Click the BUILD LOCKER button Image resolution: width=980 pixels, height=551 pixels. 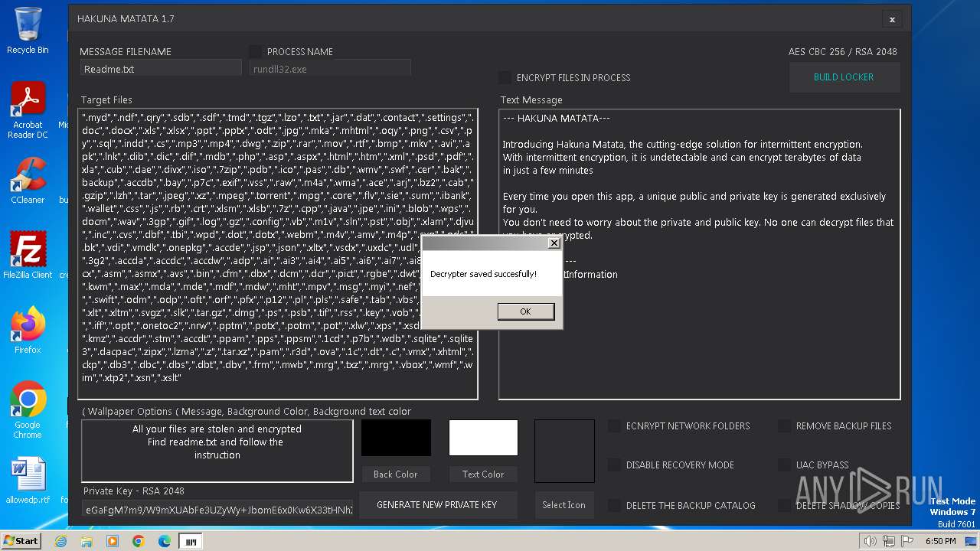coord(844,77)
